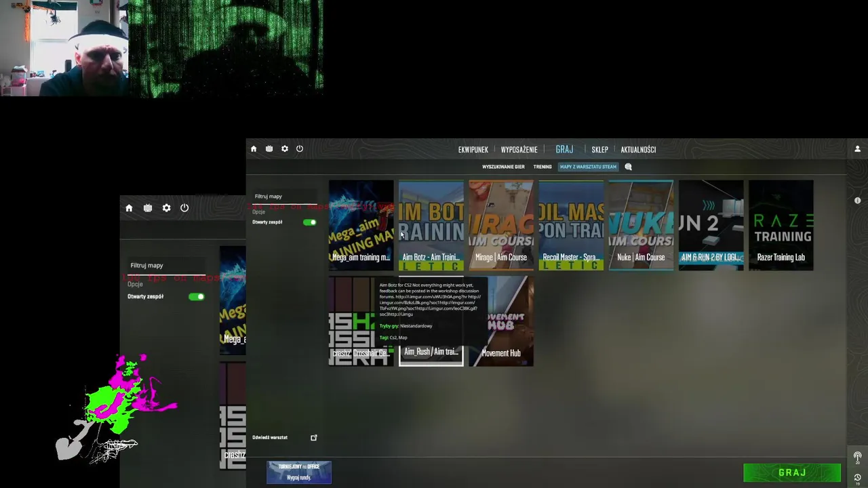Click the Tryby gry: Niestandardowy tooltip text

pos(406,326)
